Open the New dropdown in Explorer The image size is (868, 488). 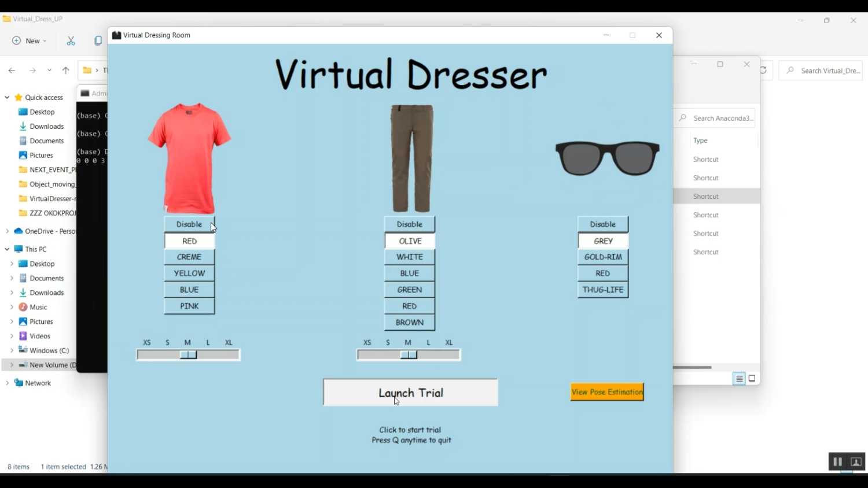point(30,41)
